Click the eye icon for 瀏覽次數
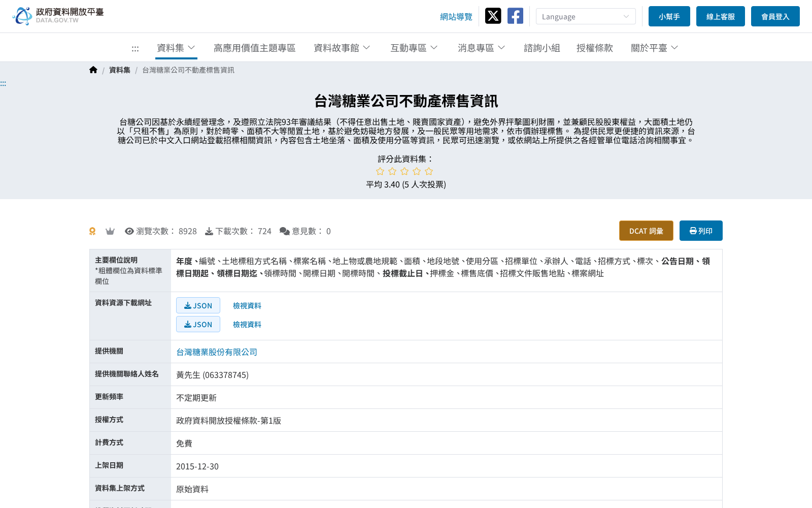This screenshot has height=508, width=812. pos(129,231)
